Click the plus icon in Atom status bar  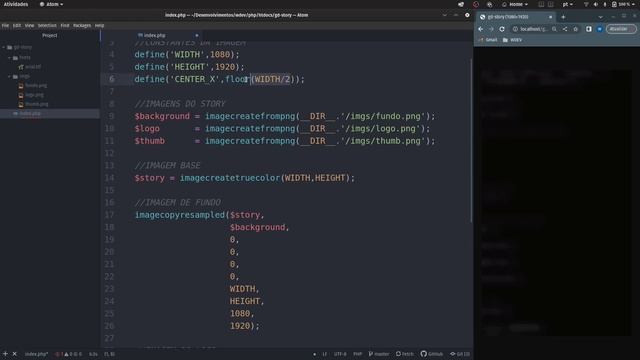tap(5, 354)
